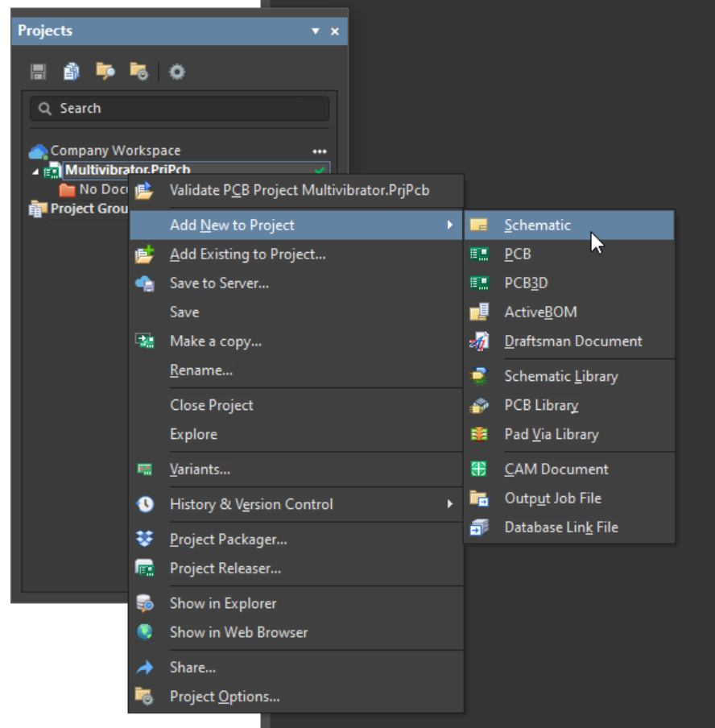Click the Schematic document icon in submenu

coord(478,225)
